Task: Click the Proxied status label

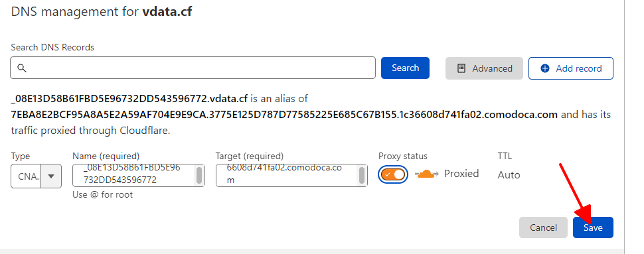Action: coord(461,174)
